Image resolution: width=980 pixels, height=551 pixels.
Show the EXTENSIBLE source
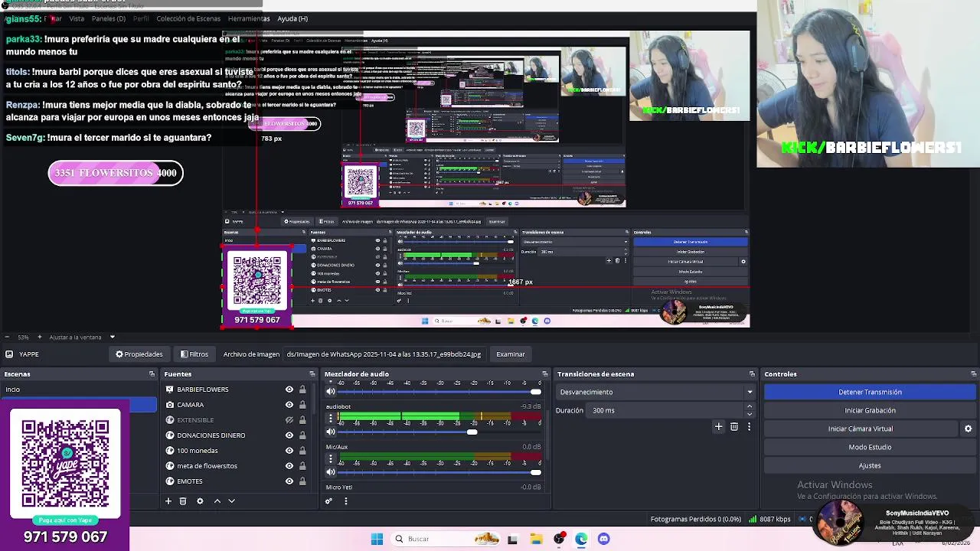coord(289,420)
